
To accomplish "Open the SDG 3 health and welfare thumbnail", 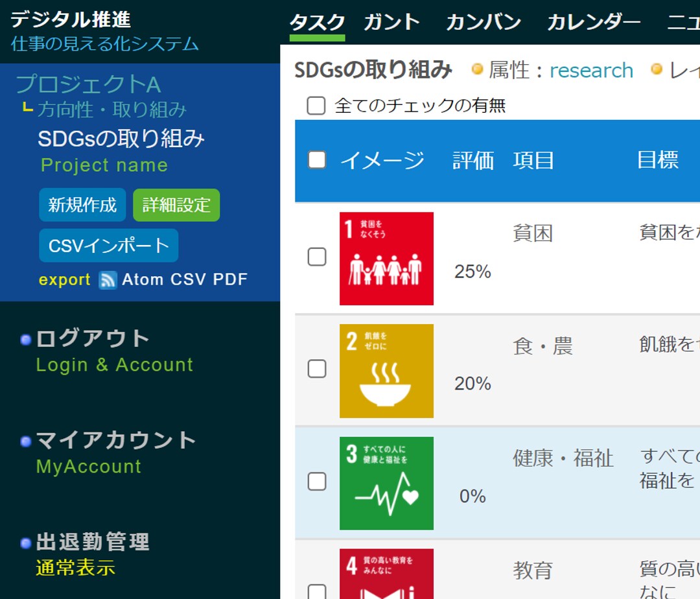I will point(386,484).
